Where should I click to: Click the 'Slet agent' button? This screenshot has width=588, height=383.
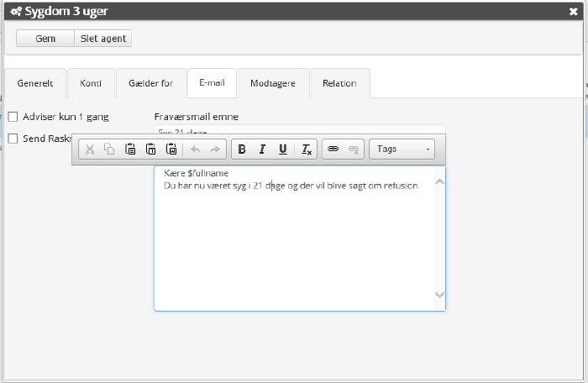(103, 39)
